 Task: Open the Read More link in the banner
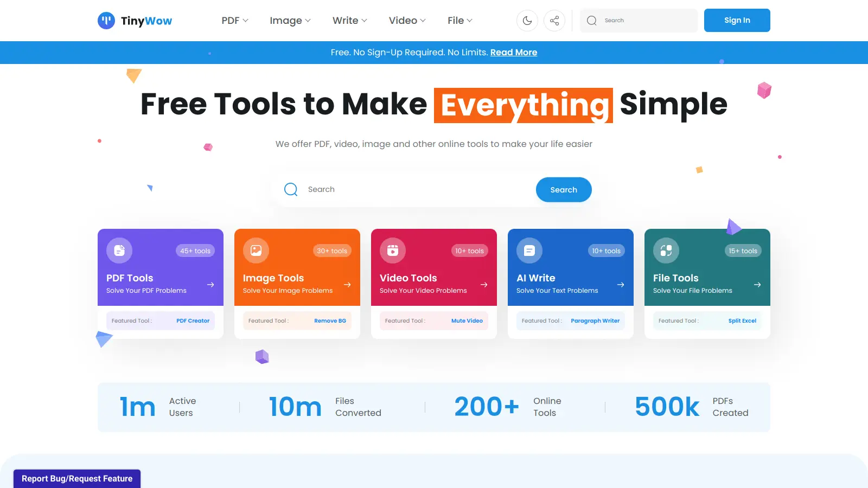click(513, 52)
